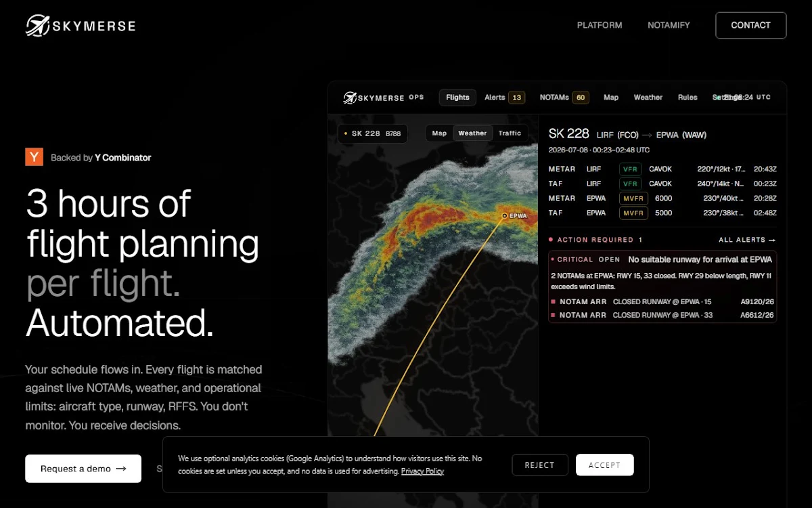Click the Action Required heading
812x508 pixels.
click(x=595, y=240)
